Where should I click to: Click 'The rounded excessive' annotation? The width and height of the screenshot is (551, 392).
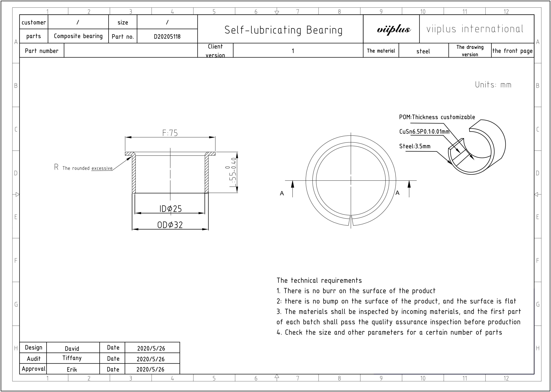coord(87,168)
